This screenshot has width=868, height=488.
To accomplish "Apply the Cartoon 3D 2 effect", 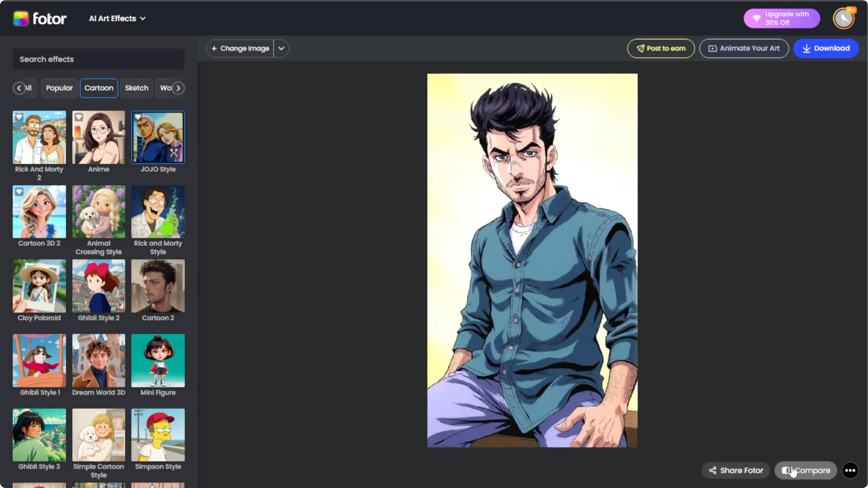I will (x=39, y=212).
